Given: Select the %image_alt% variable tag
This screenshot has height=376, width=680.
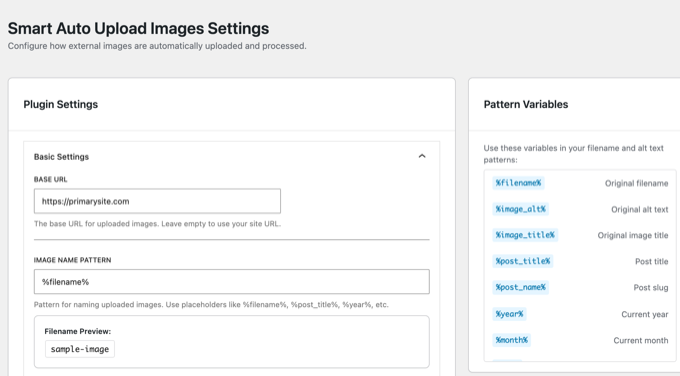Looking at the screenshot, I should point(520,209).
